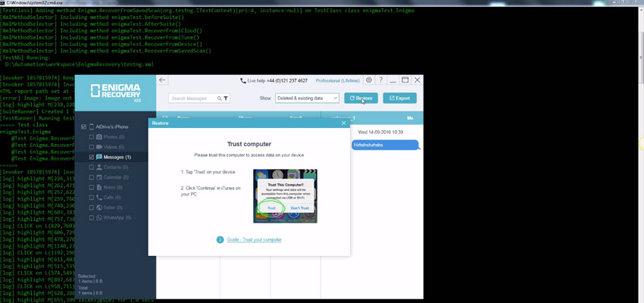Click the step 1 Tap 'Trust' instruction text
644x303 pixels.
[208, 172]
